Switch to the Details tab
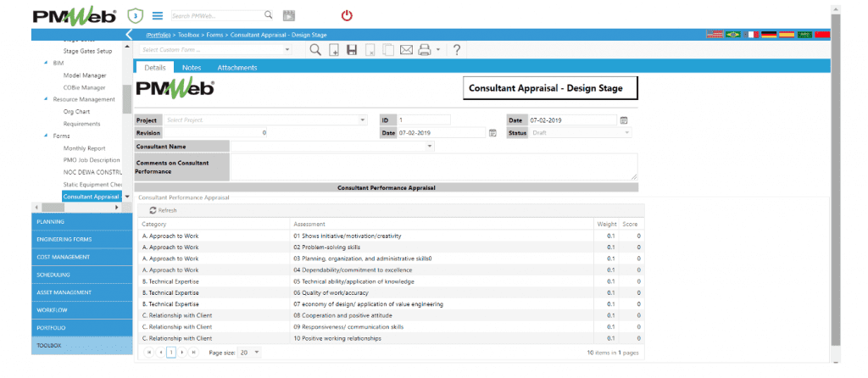 [x=155, y=68]
